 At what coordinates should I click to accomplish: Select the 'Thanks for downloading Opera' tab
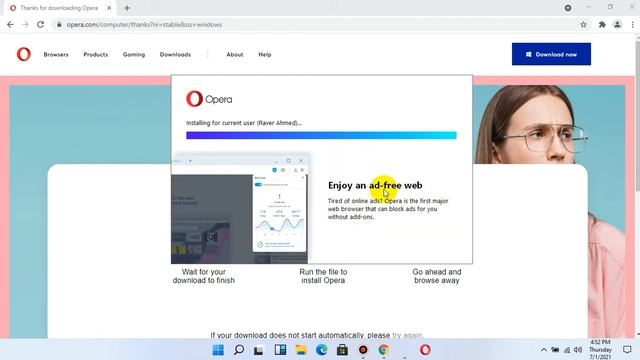click(x=60, y=8)
